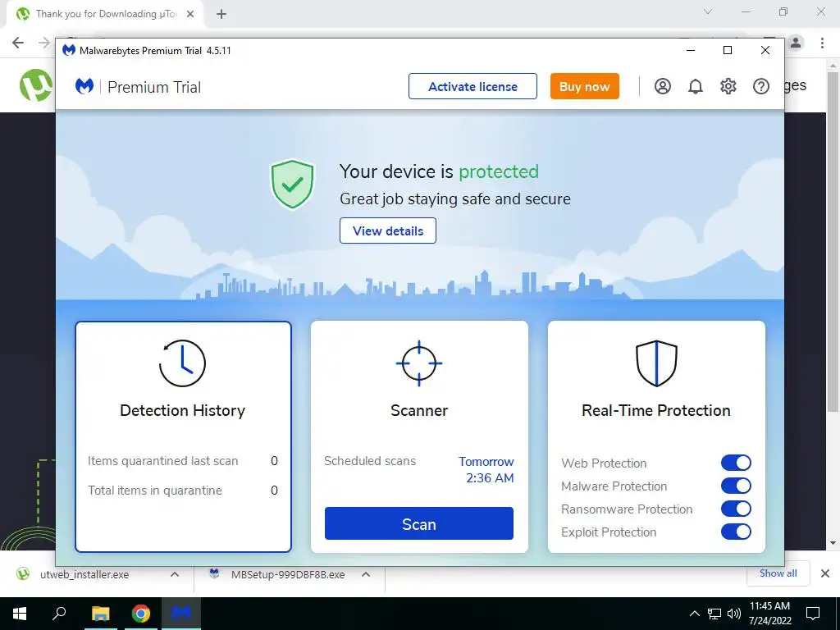840x630 pixels.
Task: Click the Real-Time Protection shield icon
Action: click(x=656, y=363)
